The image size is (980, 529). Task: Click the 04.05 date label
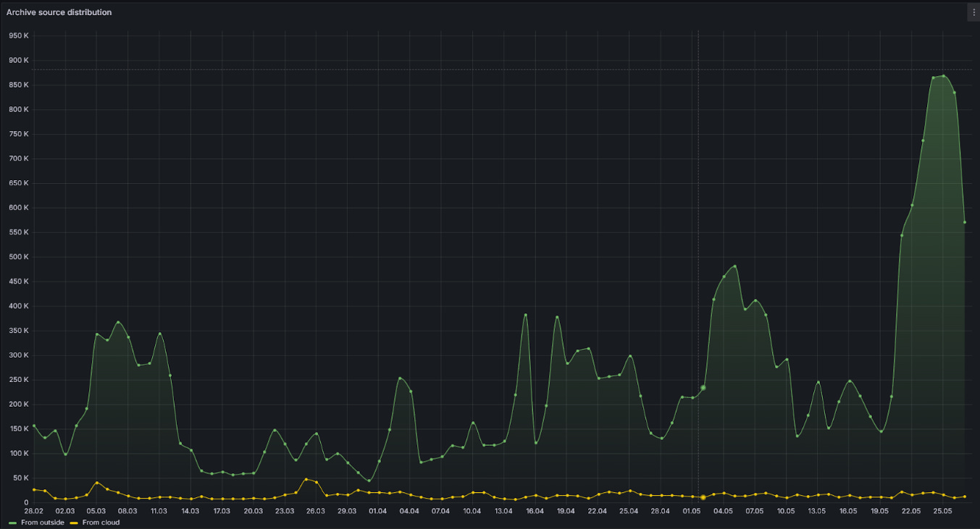click(x=723, y=511)
